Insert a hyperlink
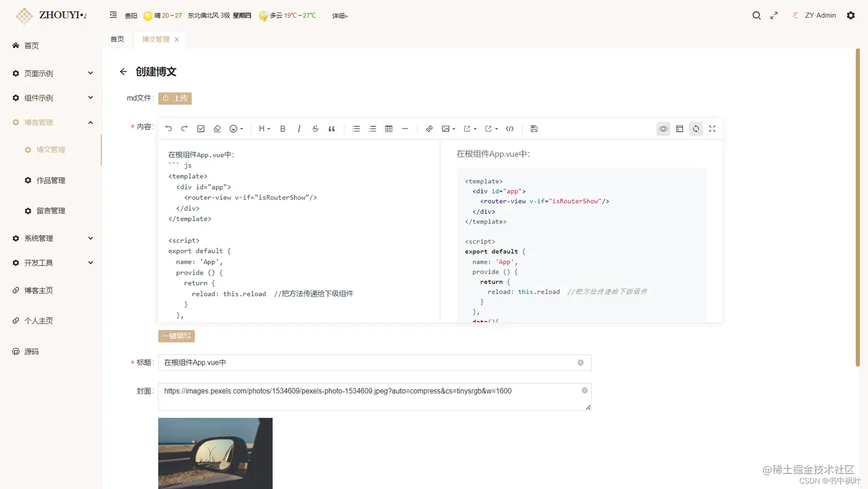This screenshot has width=868, height=489. pos(429,129)
